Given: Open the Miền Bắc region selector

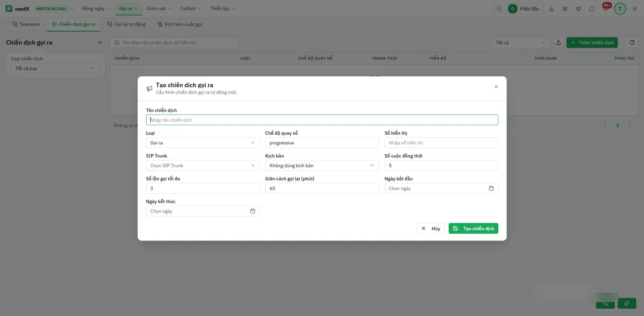Looking at the screenshot, I should [x=525, y=9].
